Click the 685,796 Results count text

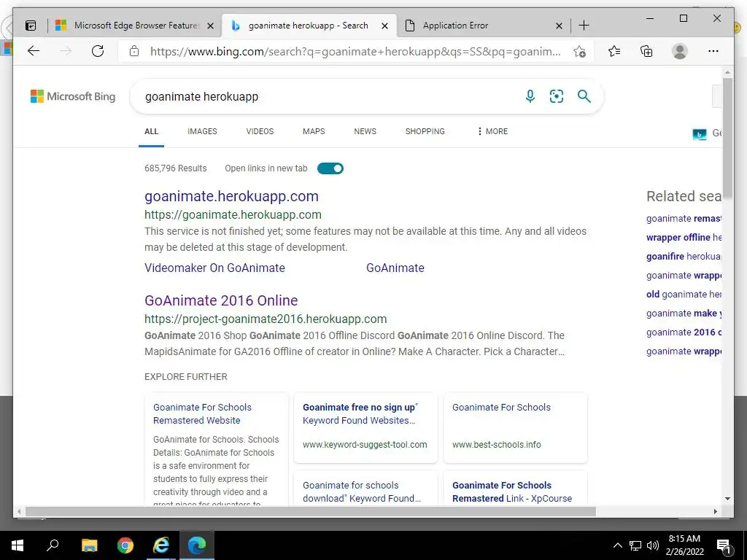175,168
